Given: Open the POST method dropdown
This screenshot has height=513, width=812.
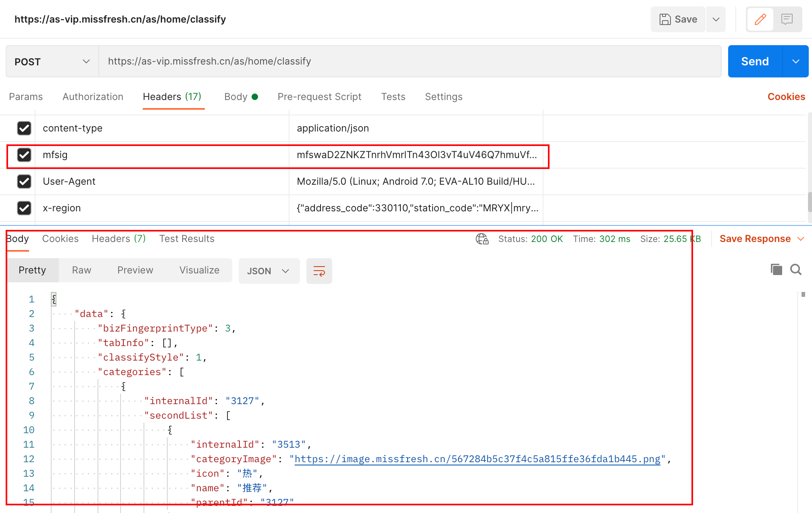Looking at the screenshot, I should coord(52,62).
